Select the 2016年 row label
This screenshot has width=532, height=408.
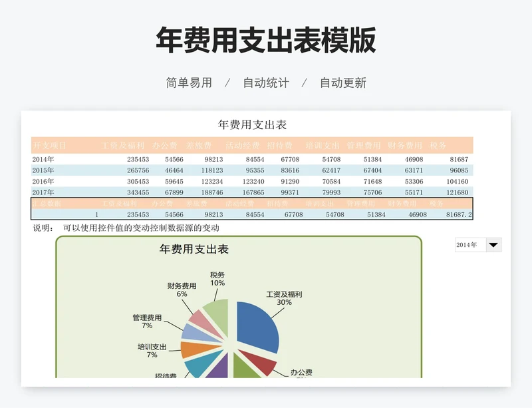point(43,182)
